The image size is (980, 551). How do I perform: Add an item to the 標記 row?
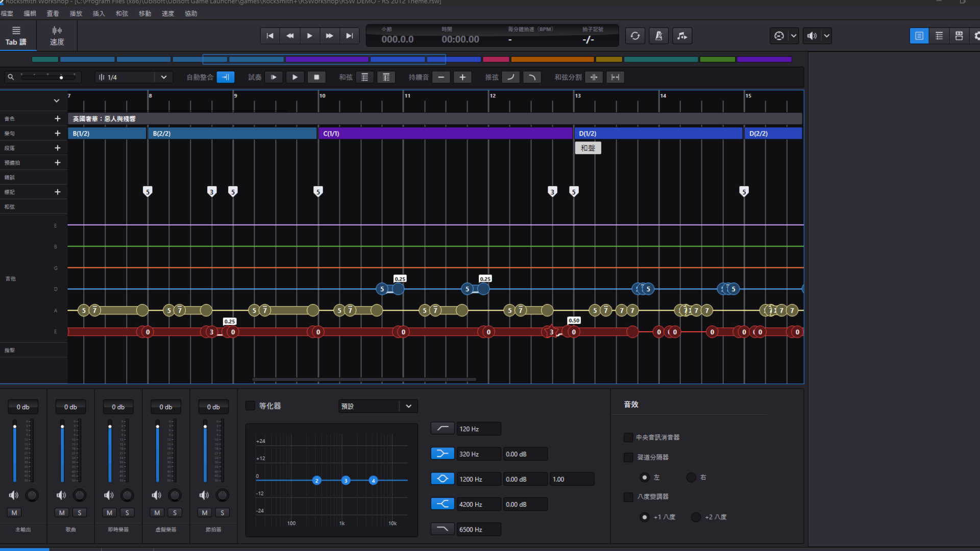coord(58,192)
